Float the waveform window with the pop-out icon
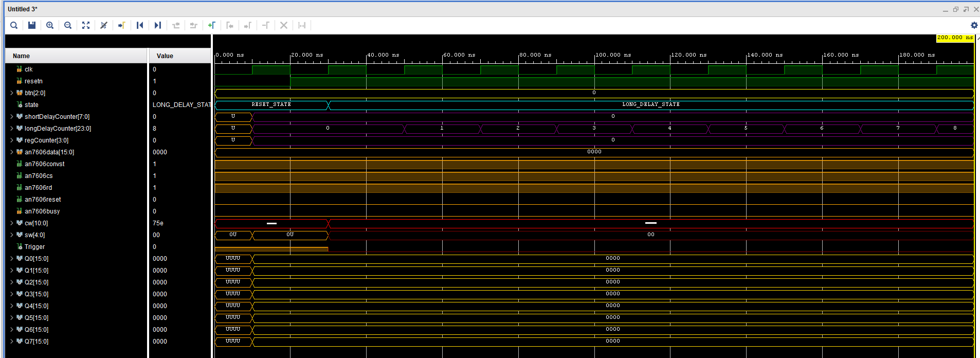The height and width of the screenshot is (358, 980). coord(966,9)
